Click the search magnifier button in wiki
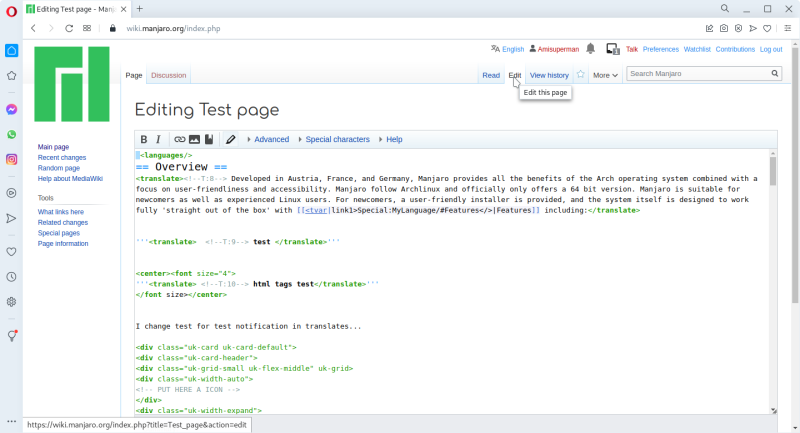 (774, 73)
